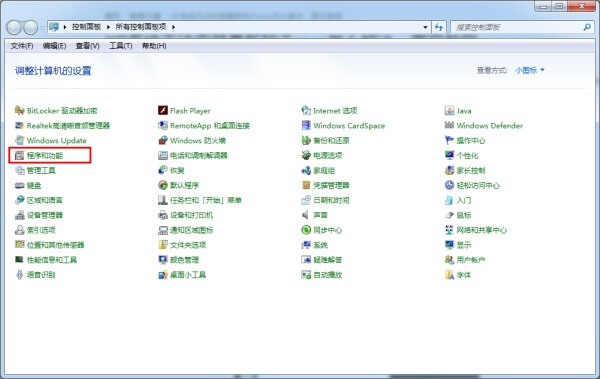Click the 显示 link

pyautogui.click(x=464, y=245)
